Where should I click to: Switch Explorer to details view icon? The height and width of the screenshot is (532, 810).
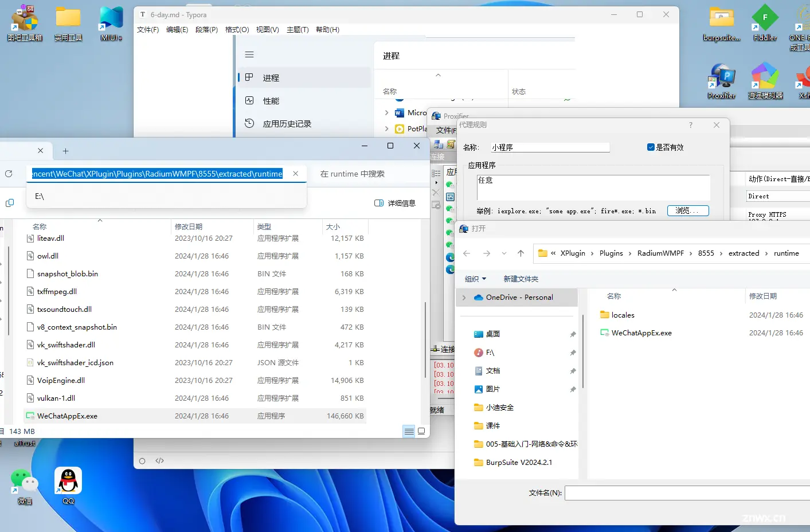pos(409,431)
